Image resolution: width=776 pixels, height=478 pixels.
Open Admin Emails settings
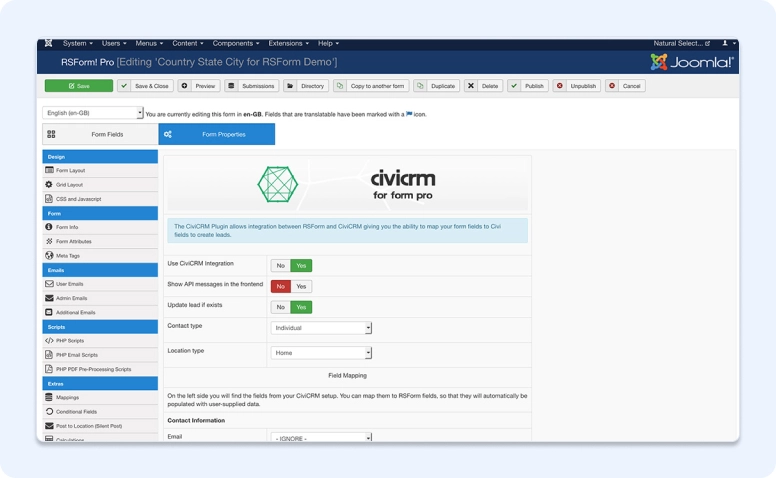click(71, 298)
